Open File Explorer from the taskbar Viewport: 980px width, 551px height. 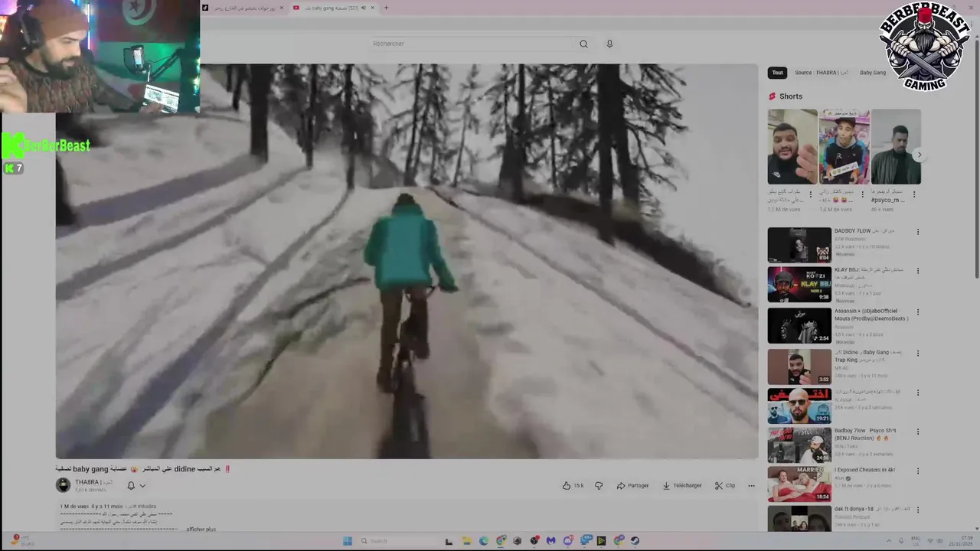tap(466, 541)
